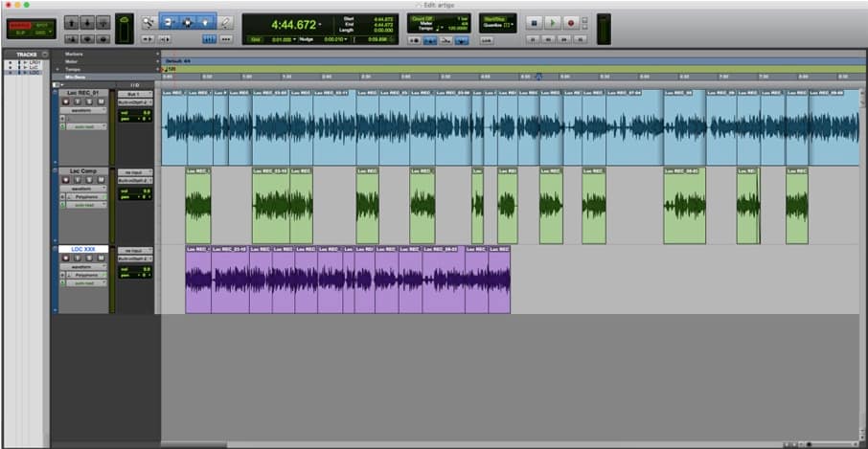
Task: Click the Markers ruler label
Action: (74, 55)
